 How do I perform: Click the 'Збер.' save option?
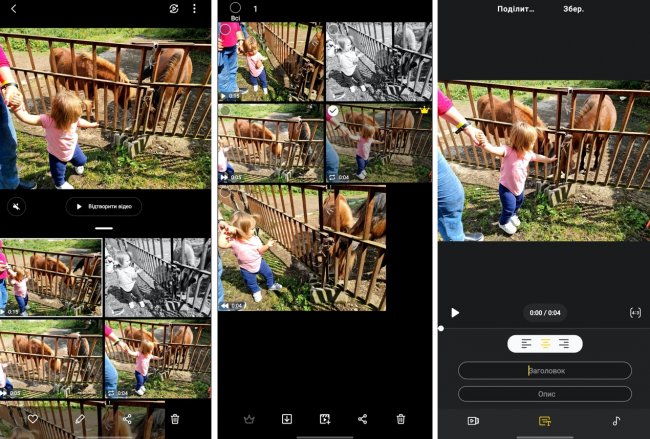point(573,9)
